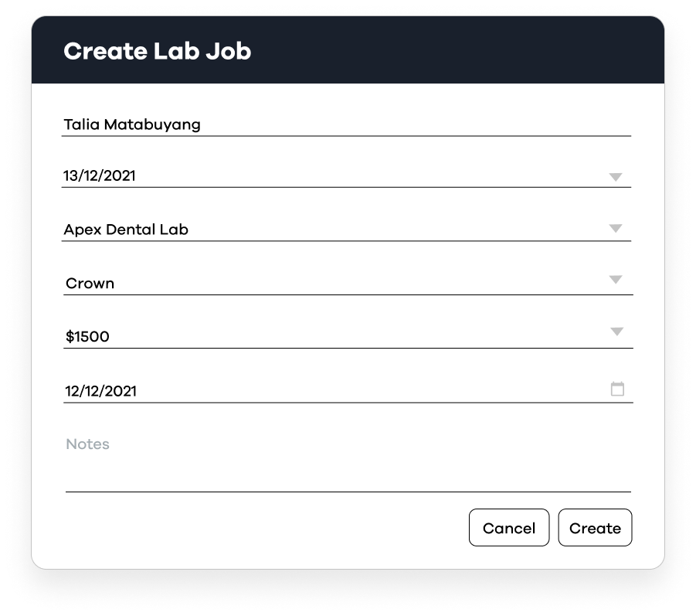Expand the $1500 dropdown arrow
The image size is (696, 616).
pyautogui.click(x=616, y=332)
